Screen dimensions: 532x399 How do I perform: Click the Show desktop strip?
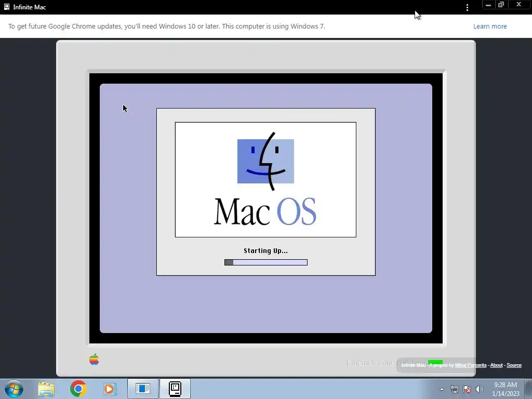(x=528, y=389)
